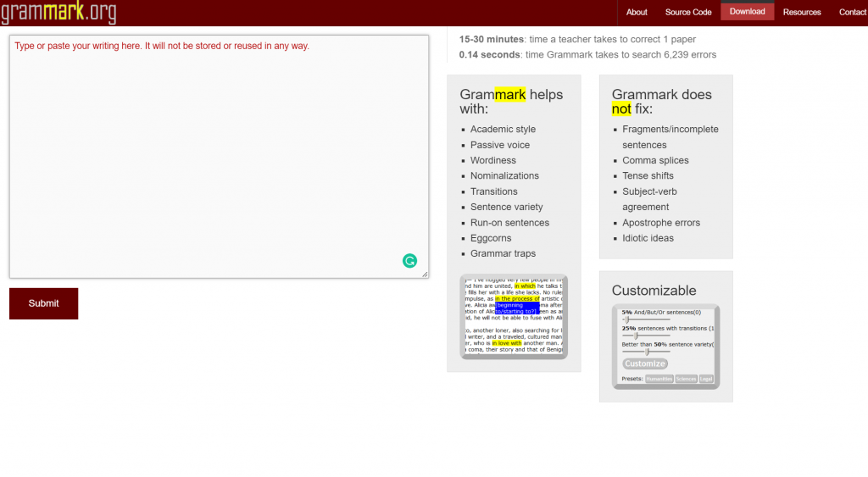Click the 'Grammark does not fix:' heading
The image size is (868, 477).
[x=661, y=102]
